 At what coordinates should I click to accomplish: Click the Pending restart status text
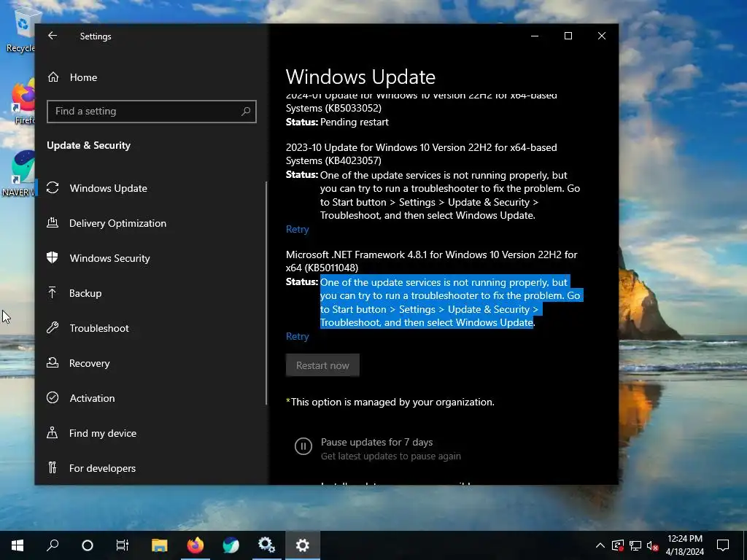pos(355,122)
